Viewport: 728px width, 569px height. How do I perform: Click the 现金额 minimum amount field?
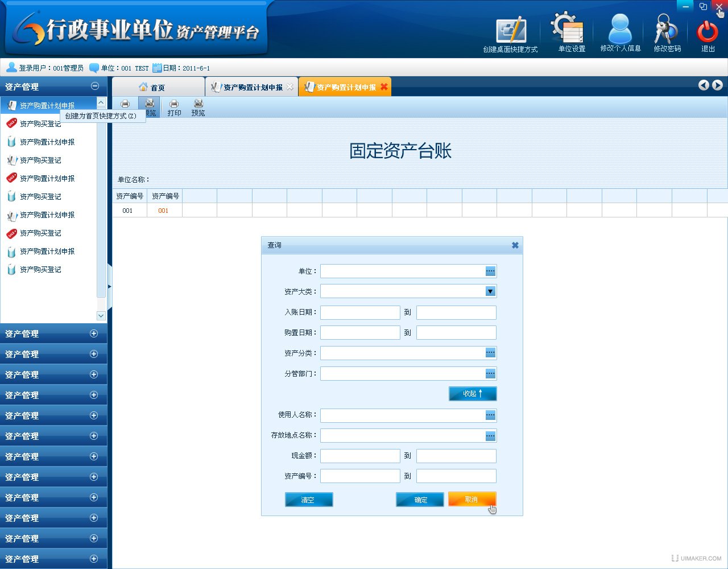360,456
